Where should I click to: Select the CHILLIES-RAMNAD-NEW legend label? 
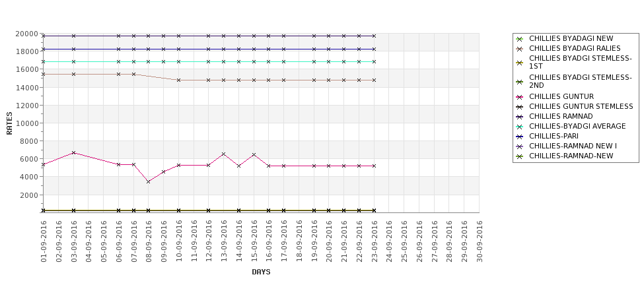click(x=571, y=156)
